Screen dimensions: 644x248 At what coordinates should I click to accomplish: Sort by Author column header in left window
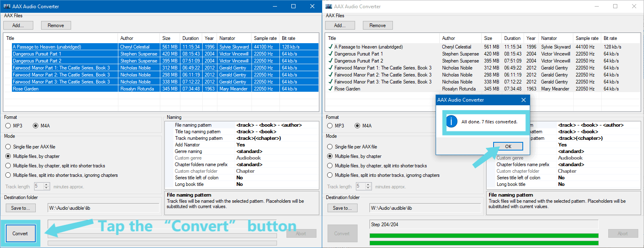(x=139, y=38)
